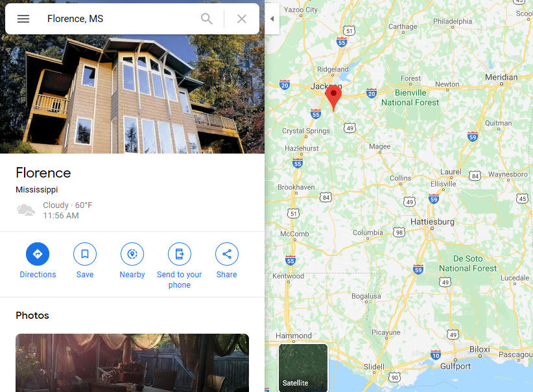Select the Meridian city label
The image size is (533, 392).
tap(501, 77)
